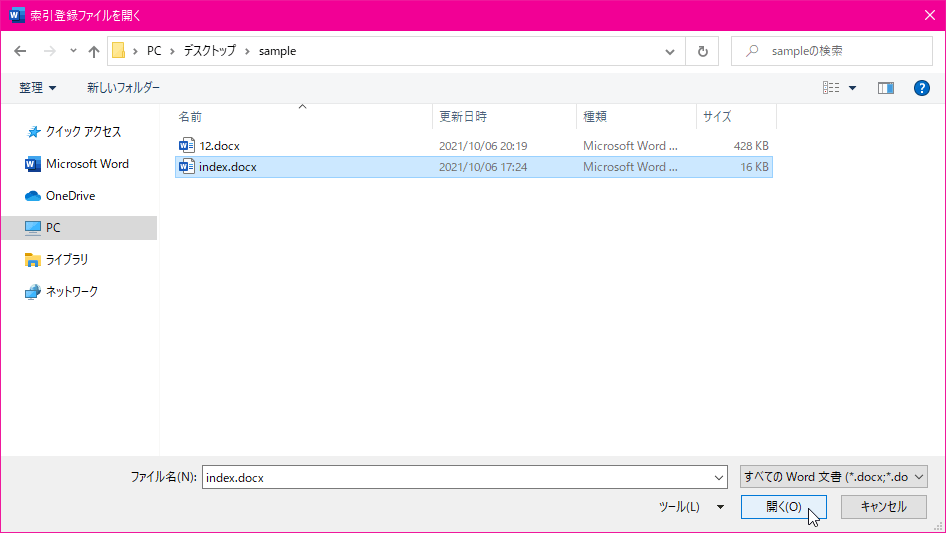
Task: Go up one folder level
Action: [x=94, y=51]
